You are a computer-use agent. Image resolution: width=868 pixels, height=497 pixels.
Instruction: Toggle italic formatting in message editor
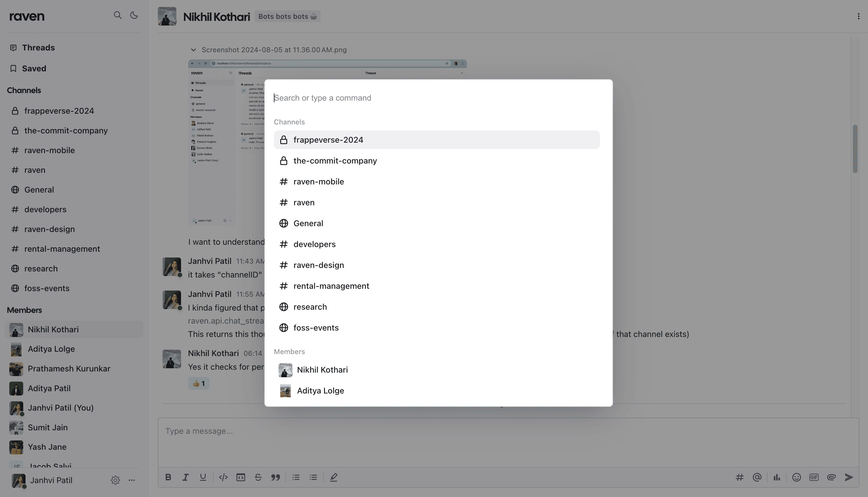tap(185, 477)
